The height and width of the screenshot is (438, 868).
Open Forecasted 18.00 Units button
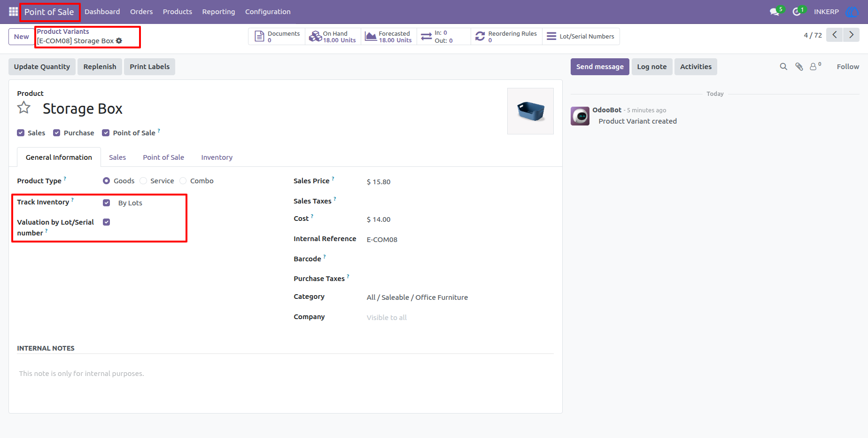[x=389, y=37]
